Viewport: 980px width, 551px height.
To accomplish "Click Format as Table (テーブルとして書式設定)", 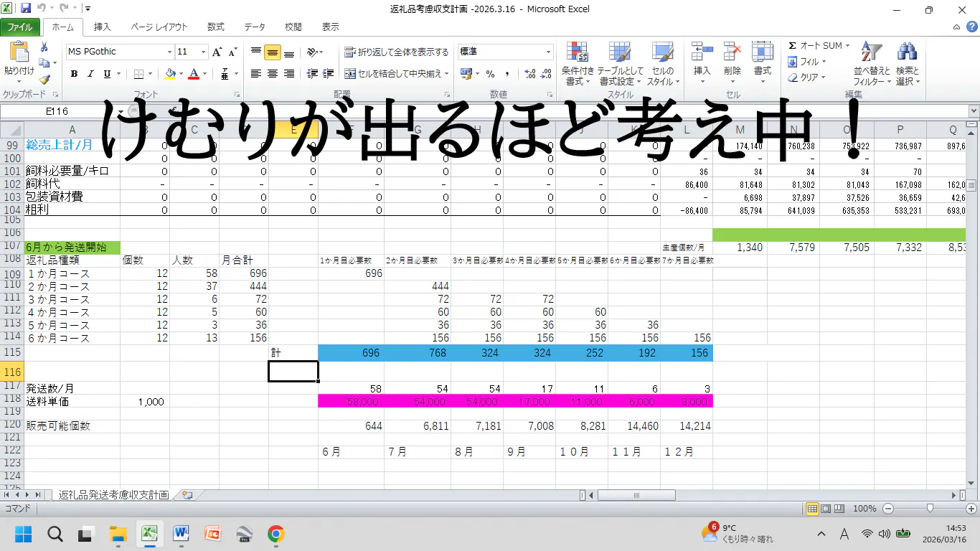I will click(620, 63).
